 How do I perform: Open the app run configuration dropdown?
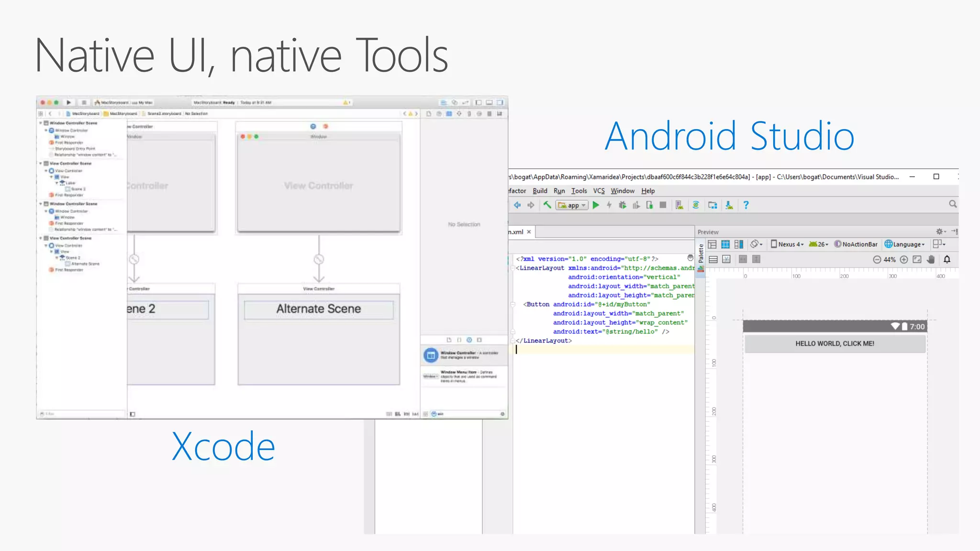572,206
